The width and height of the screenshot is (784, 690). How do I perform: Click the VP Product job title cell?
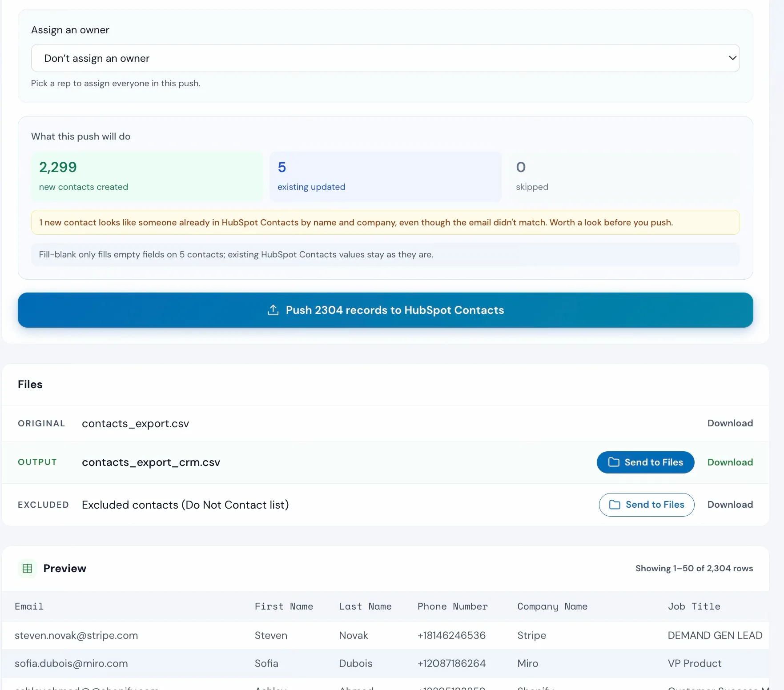694,663
